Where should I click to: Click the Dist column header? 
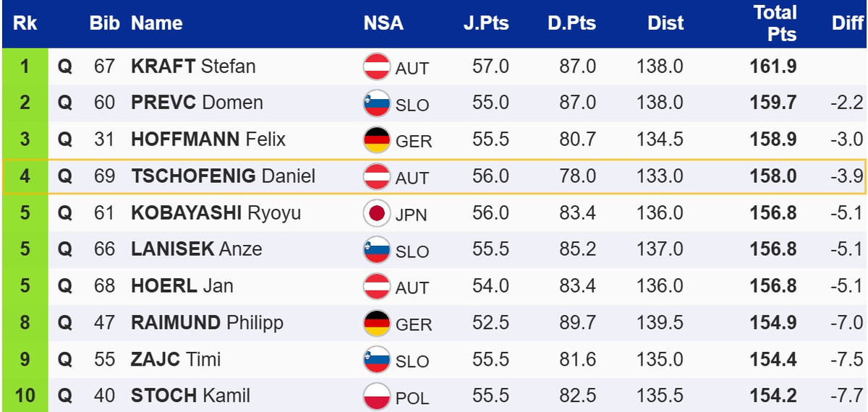coord(665,23)
